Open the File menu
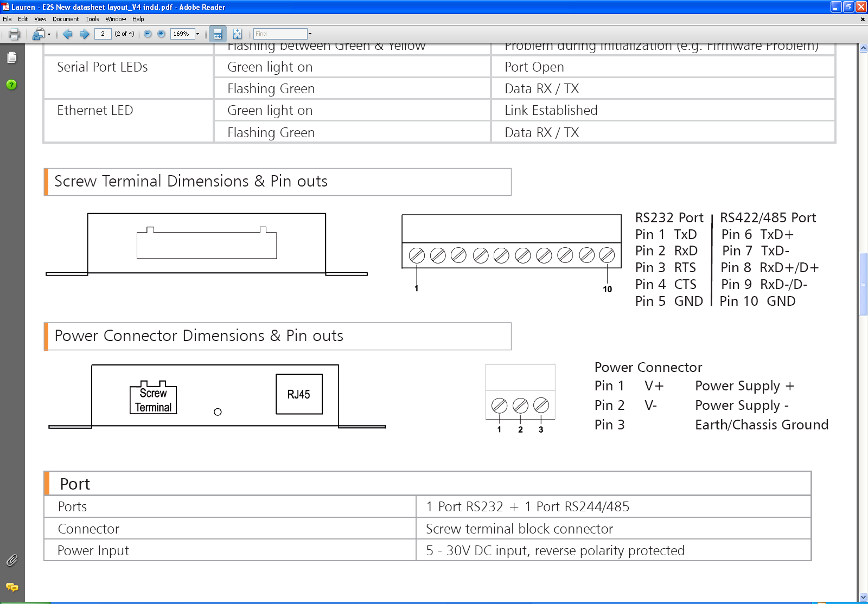Viewport: 868px width, 604px height. pos(7,19)
